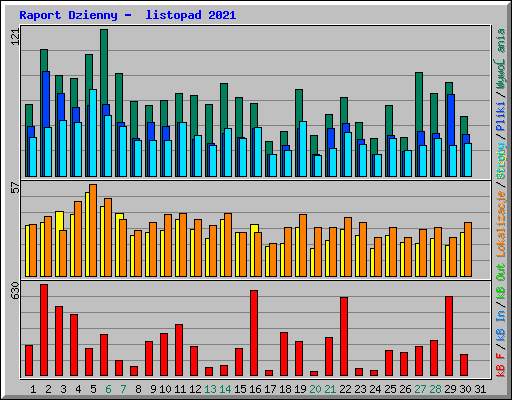Viewport: 512px width, 400px height.
Task: Click day label "22" on the x-axis
Action: (345, 389)
